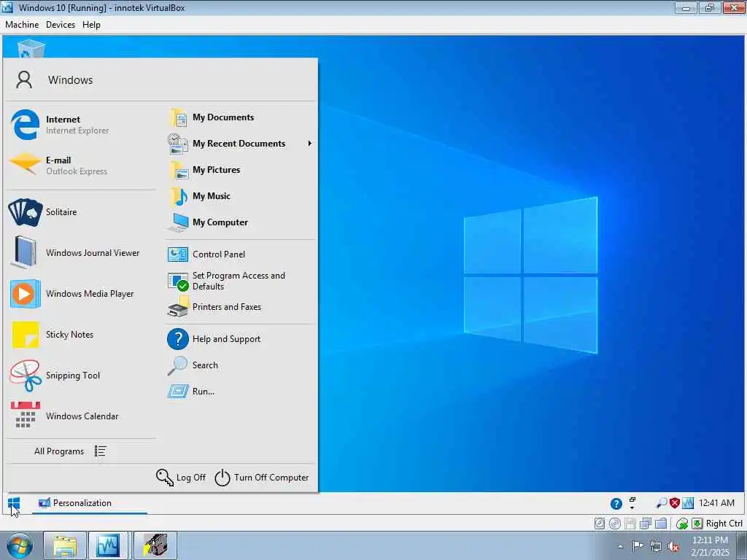Click the VirtualBox shared folders status icon
Image resolution: width=747 pixels, height=560 pixels.
[x=661, y=524]
